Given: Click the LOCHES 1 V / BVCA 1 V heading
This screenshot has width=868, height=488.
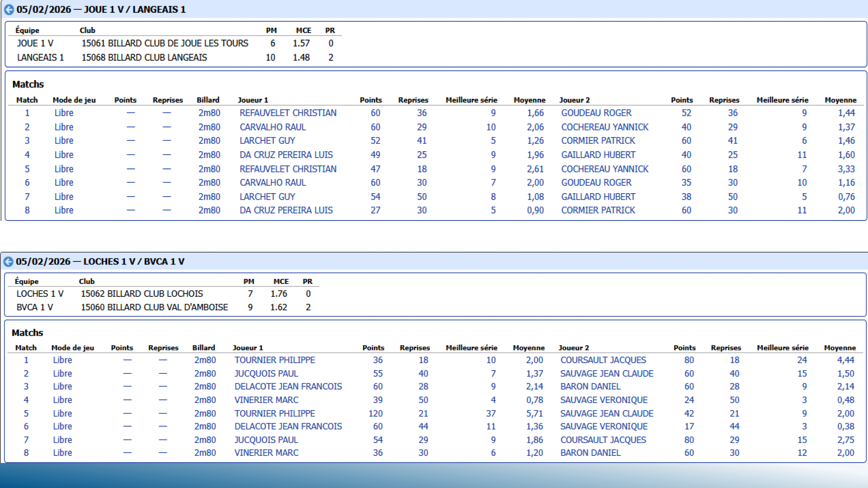Looking at the screenshot, I should coord(100,262).
